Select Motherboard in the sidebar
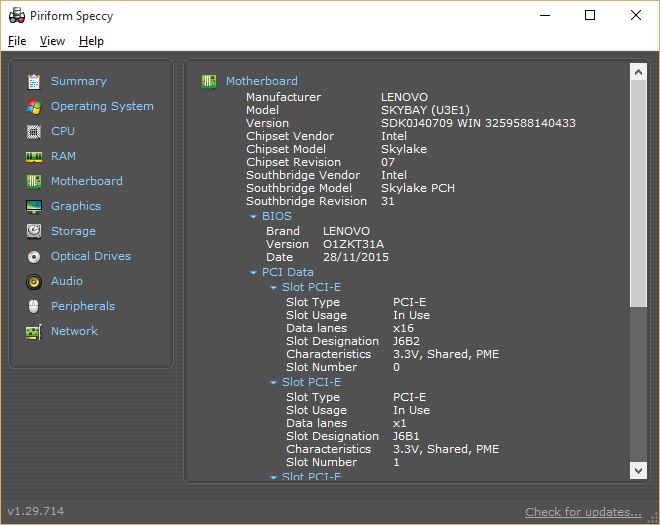 tap(87, 181)
